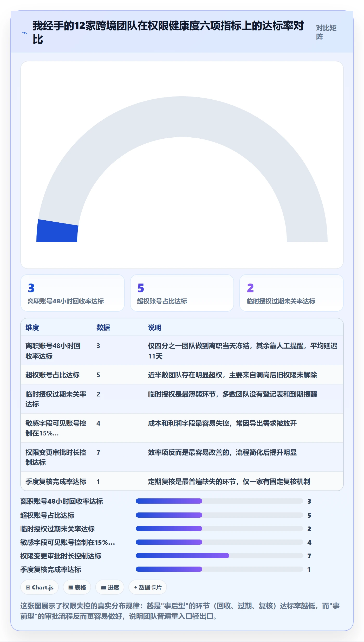Click the 维度 column header

pyautogui.click(x=32, y=328)
